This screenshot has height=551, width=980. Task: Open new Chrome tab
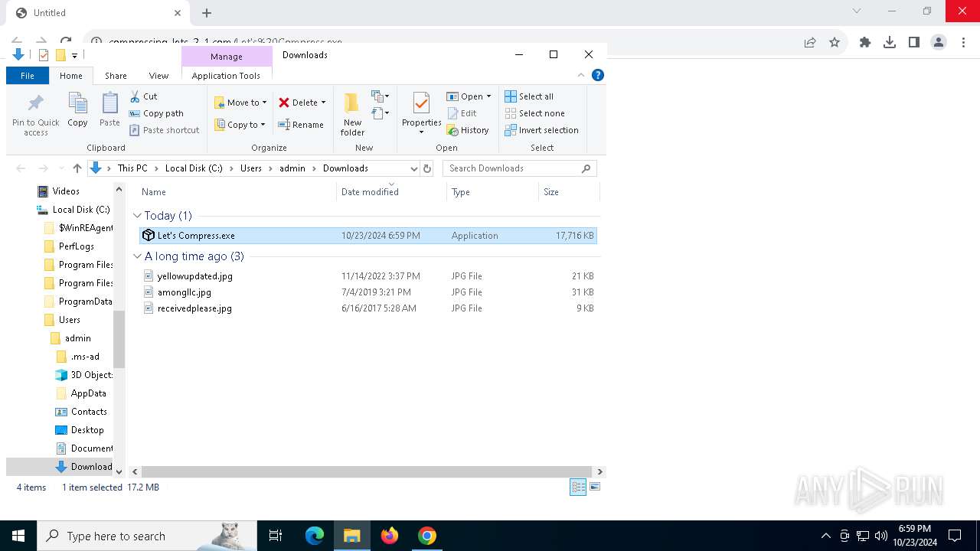tap(207, 13)
